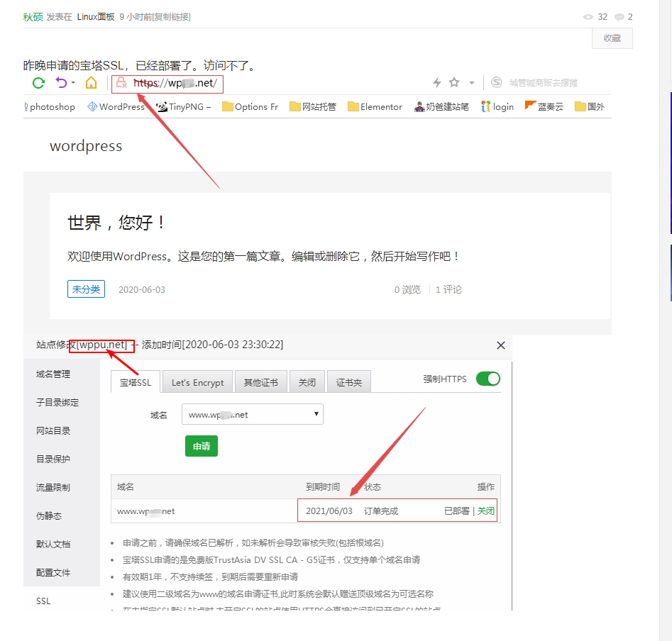Screen dimensions: 672x641
Task: Click the 1 评论 comments link
Action: coord(448,289)
